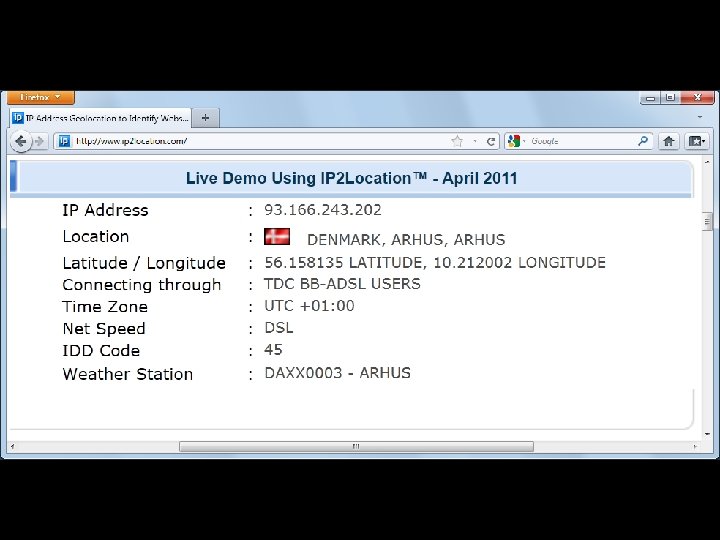The width and height of the screenshot is (720, 540).
Task: Open the list all tabs arrow
Action: 700,117
